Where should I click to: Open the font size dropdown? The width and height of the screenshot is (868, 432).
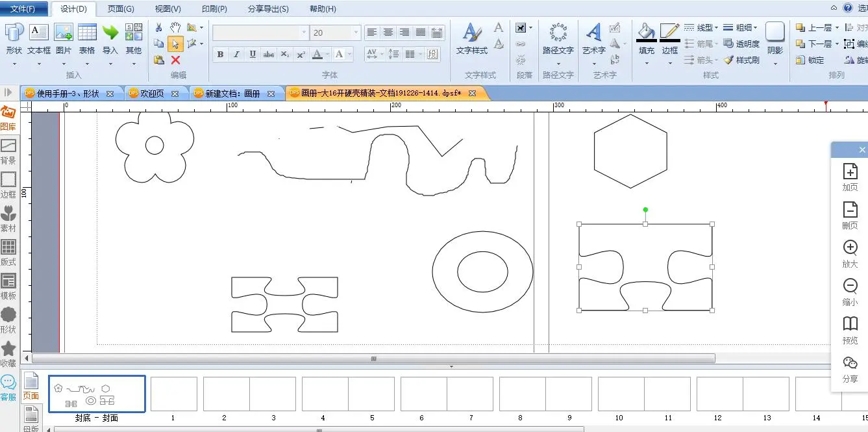pyautogui.click(x=356, y=32)
